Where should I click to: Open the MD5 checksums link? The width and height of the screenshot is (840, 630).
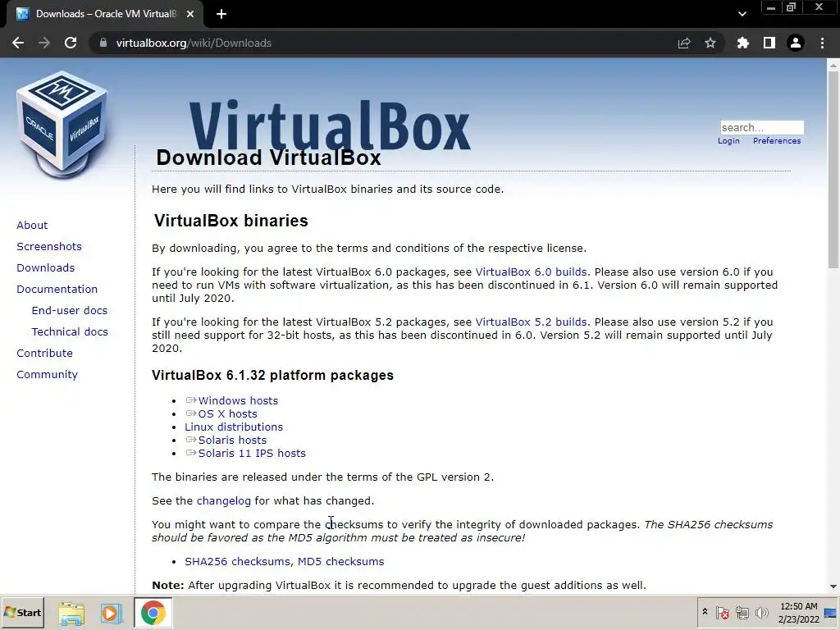[340, 561]
